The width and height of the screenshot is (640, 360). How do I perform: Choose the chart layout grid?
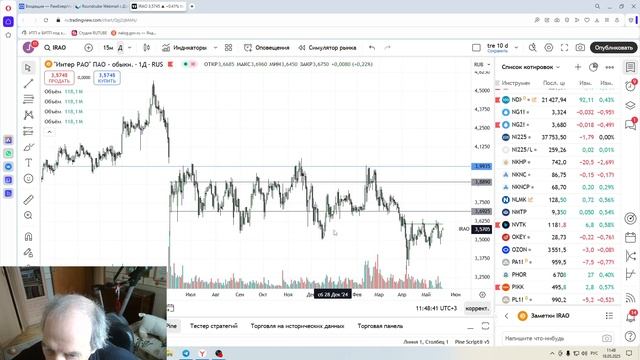pos(476,48)
